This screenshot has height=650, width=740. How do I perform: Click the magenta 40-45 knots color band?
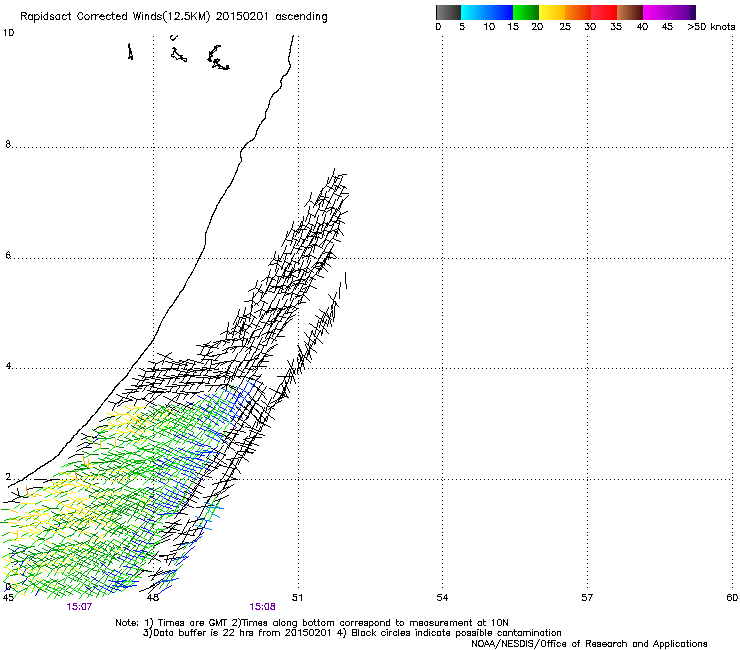656,12
